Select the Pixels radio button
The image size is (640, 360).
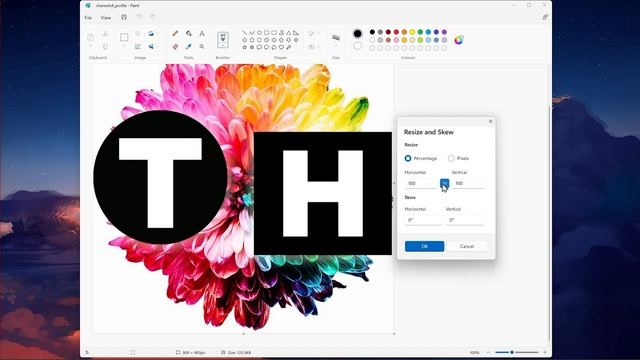tap(451, 158)
